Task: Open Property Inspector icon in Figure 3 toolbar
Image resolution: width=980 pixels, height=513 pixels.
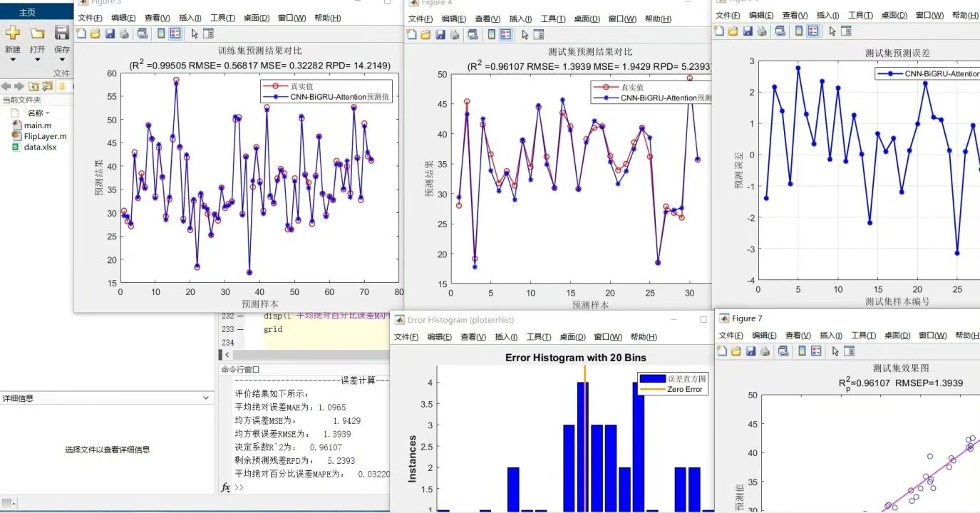Action: (208, 33)
